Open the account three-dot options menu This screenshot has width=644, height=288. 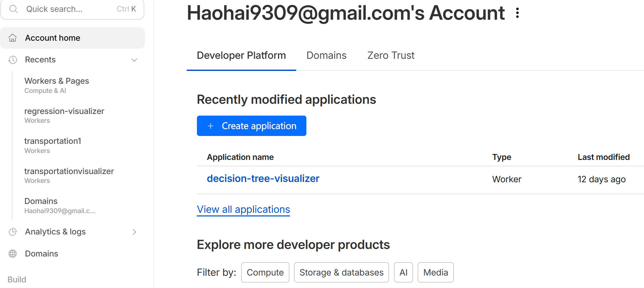click(517, 13)
